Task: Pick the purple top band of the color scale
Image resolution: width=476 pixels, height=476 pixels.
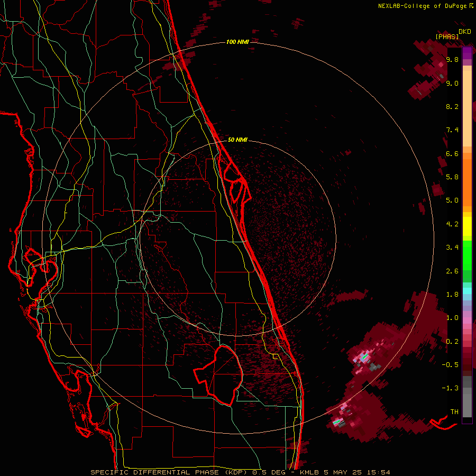Action: (467, 53)
